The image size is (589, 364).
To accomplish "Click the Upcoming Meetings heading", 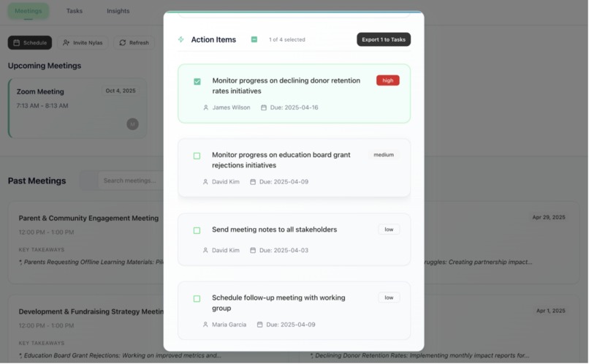I will (x=45, y=66).
